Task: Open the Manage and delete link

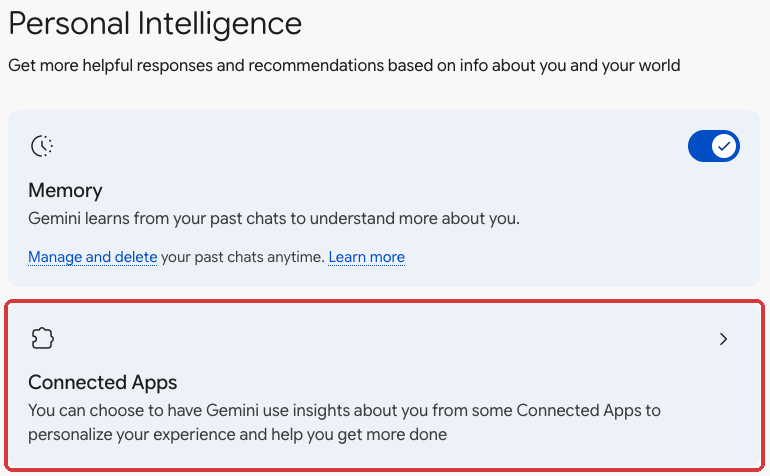Action: coord(92,257)
